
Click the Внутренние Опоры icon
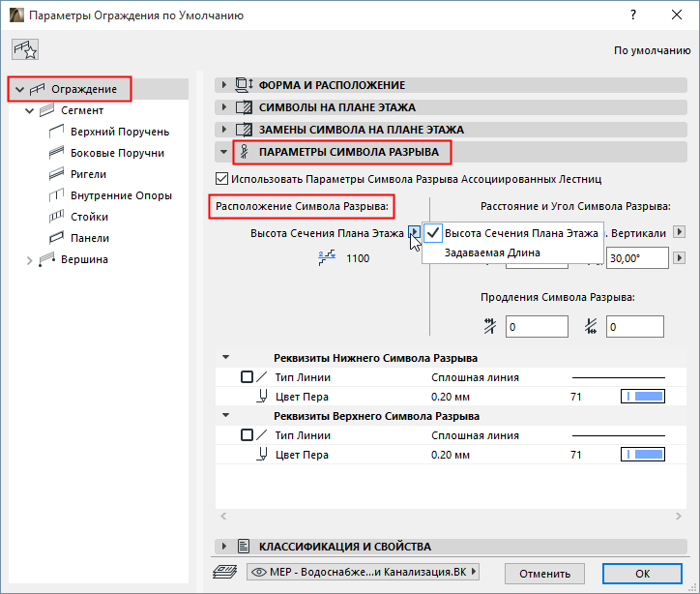56,195
